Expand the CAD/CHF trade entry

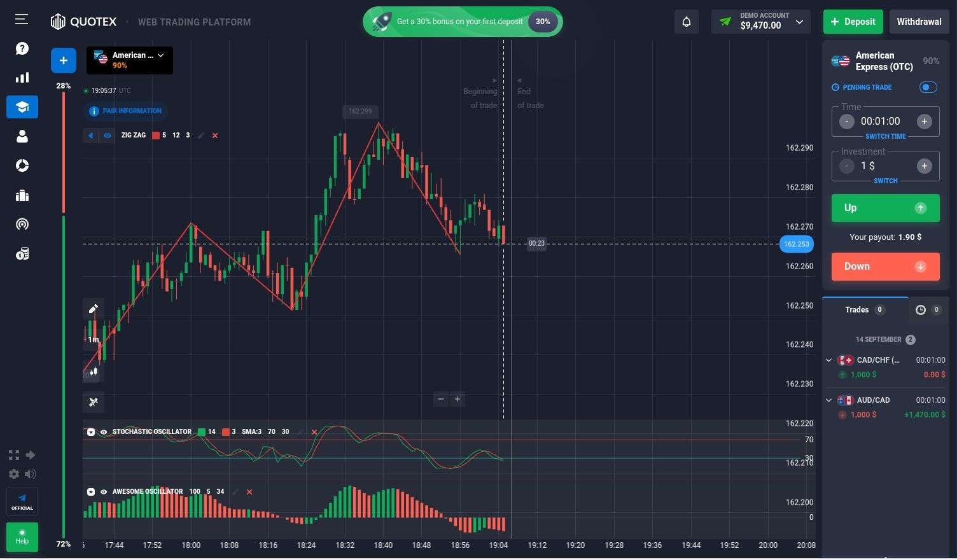pos(828,360)
